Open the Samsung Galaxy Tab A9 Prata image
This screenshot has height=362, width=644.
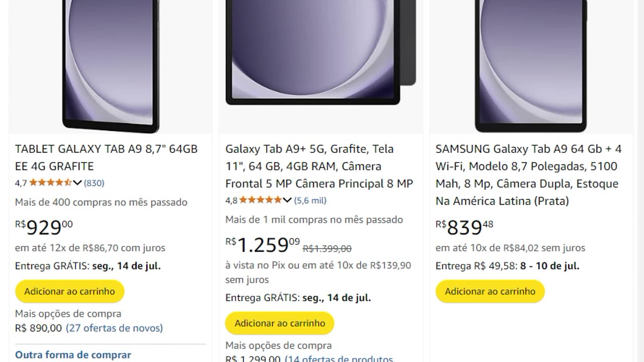(531, 65)
